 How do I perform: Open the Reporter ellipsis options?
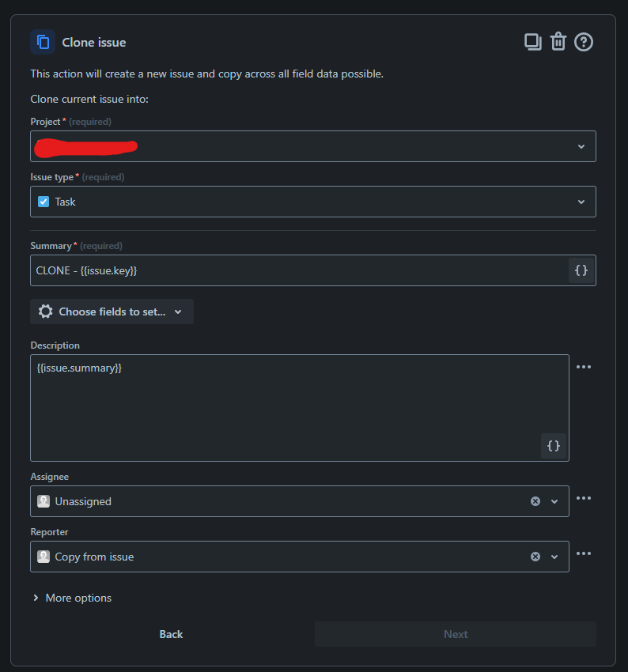(584, 553)
